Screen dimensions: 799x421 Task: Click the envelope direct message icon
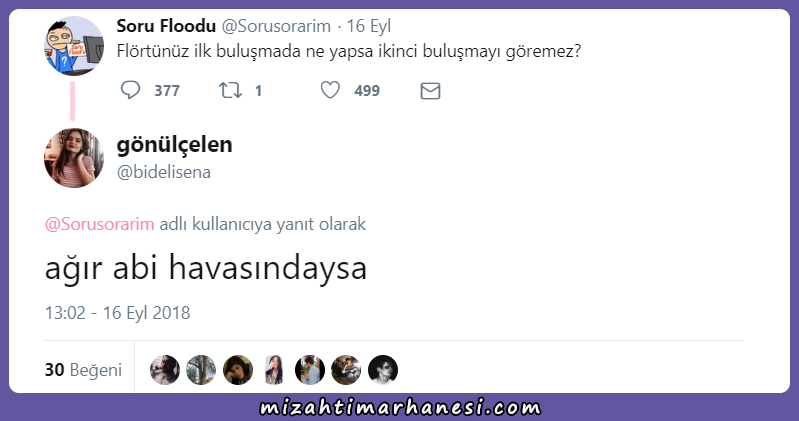tap(430, 91)
